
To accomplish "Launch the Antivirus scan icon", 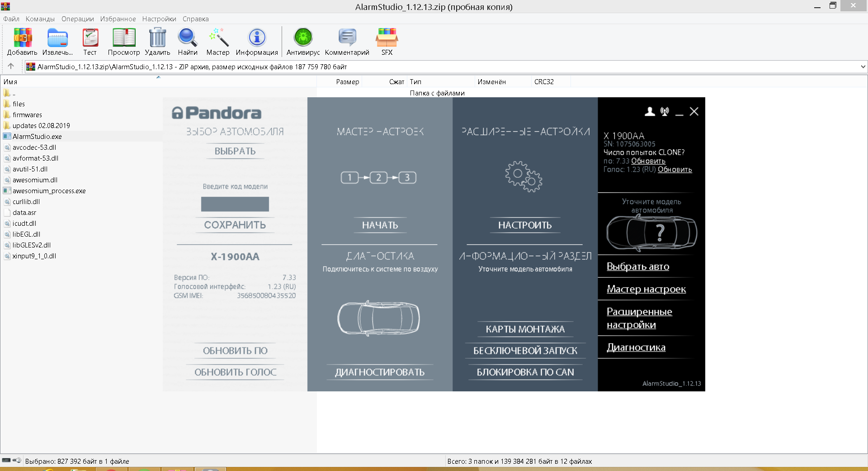I will [303, 38].
